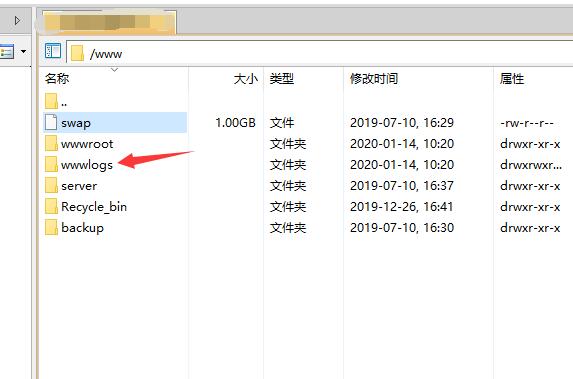This screenshot has height=379, width=573.
Task: Click 文件夹 type in server row
Action: click(x=288, y=186)
